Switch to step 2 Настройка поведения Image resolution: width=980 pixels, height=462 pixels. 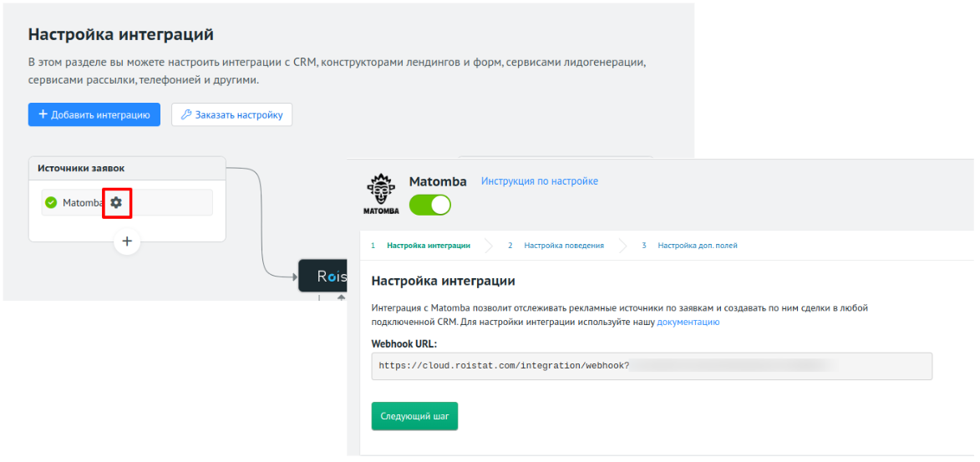(x=563, y=246)
